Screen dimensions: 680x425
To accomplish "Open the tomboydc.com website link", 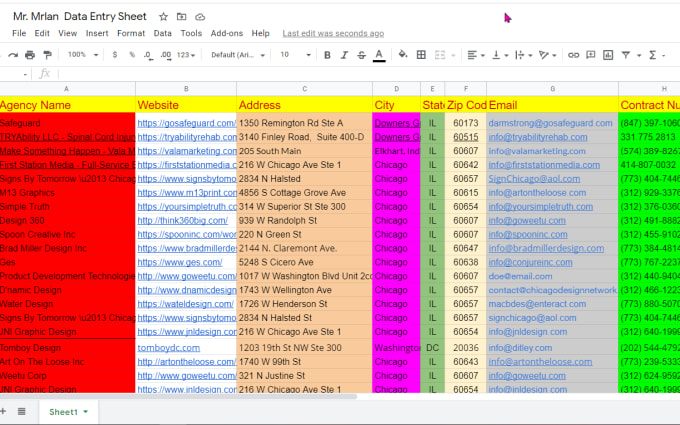I will click(x=169, y=348).
